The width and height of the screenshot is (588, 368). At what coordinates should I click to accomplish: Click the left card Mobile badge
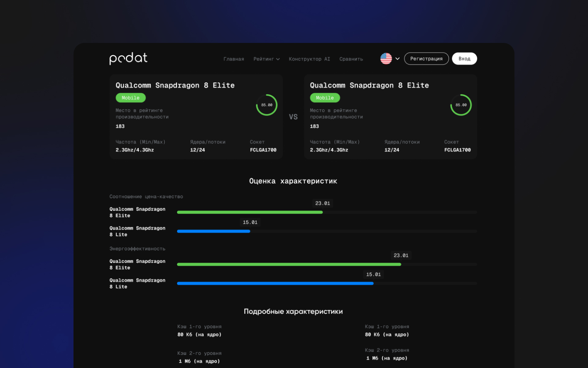(x=130, y=98)
